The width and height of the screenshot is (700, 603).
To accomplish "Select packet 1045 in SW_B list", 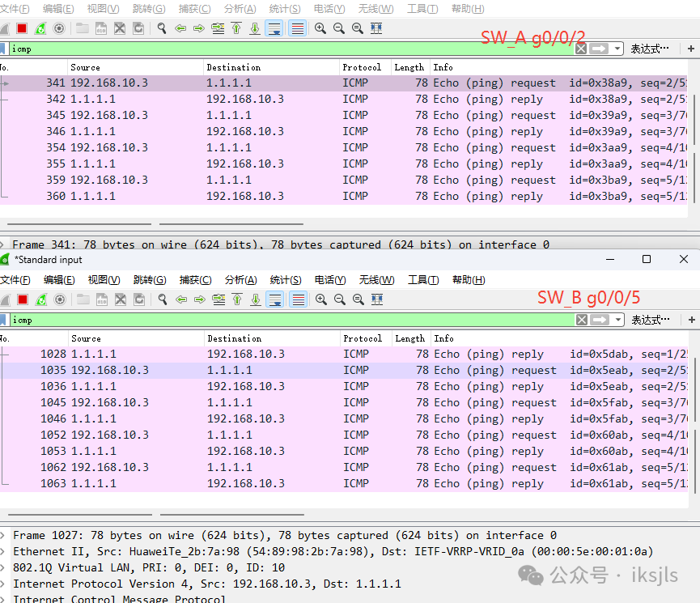I will (x=344, y=402).
